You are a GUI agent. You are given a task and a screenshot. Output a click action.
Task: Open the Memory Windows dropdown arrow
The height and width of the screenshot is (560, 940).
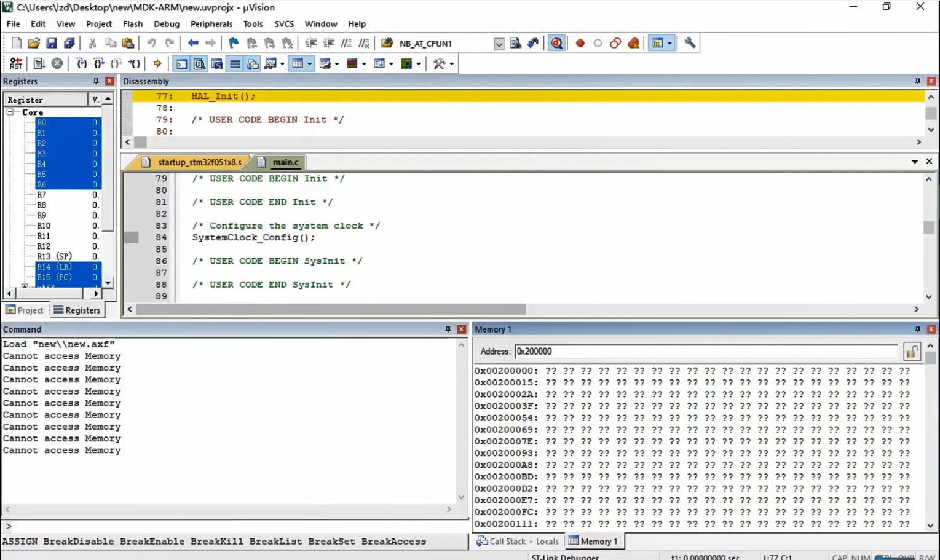pyautogui.click(x=309, y=64)
